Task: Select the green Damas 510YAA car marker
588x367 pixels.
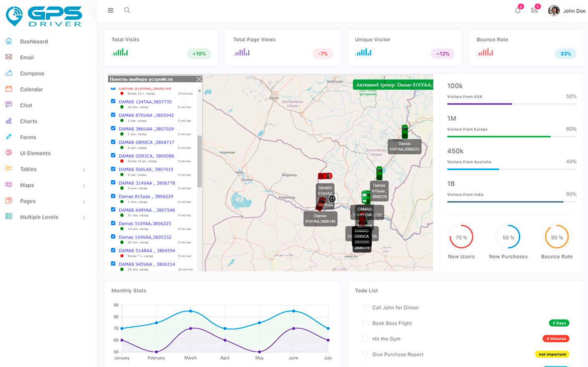Action: click(x=405, y=131)
